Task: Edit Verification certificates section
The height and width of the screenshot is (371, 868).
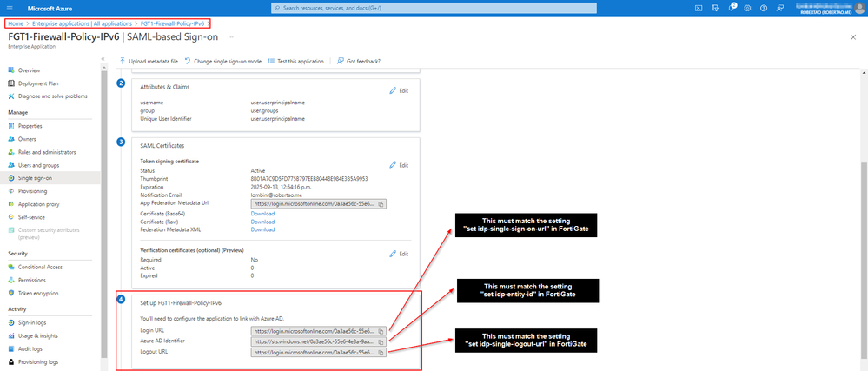Action: (399, 254)
